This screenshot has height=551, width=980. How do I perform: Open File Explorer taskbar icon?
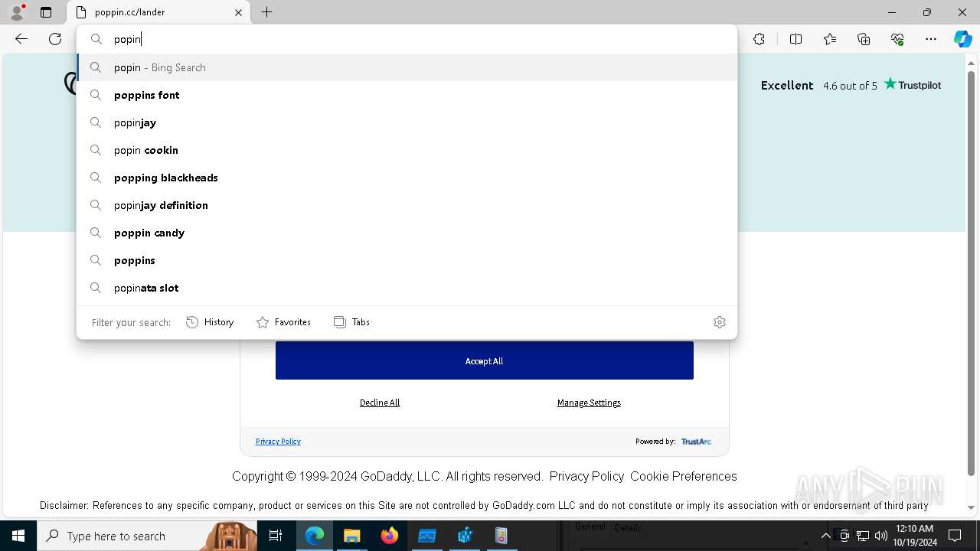[x=352, y=536]
